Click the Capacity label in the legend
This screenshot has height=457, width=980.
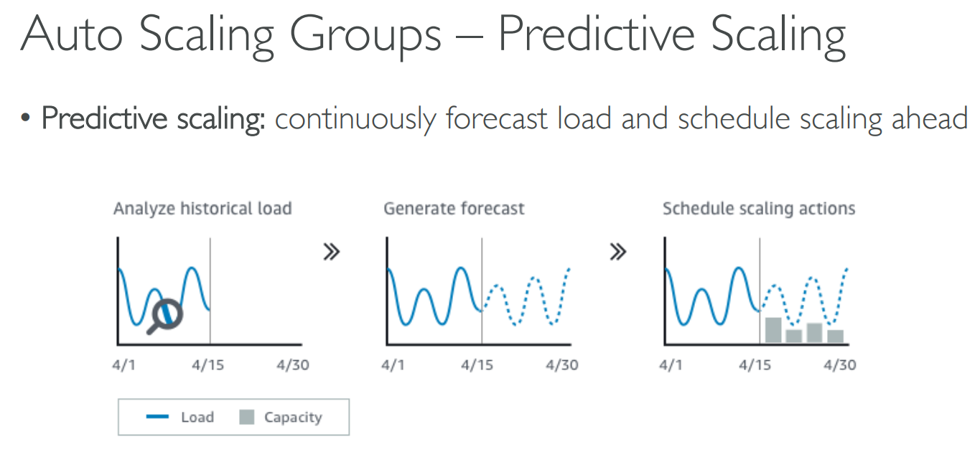point(293,418)
